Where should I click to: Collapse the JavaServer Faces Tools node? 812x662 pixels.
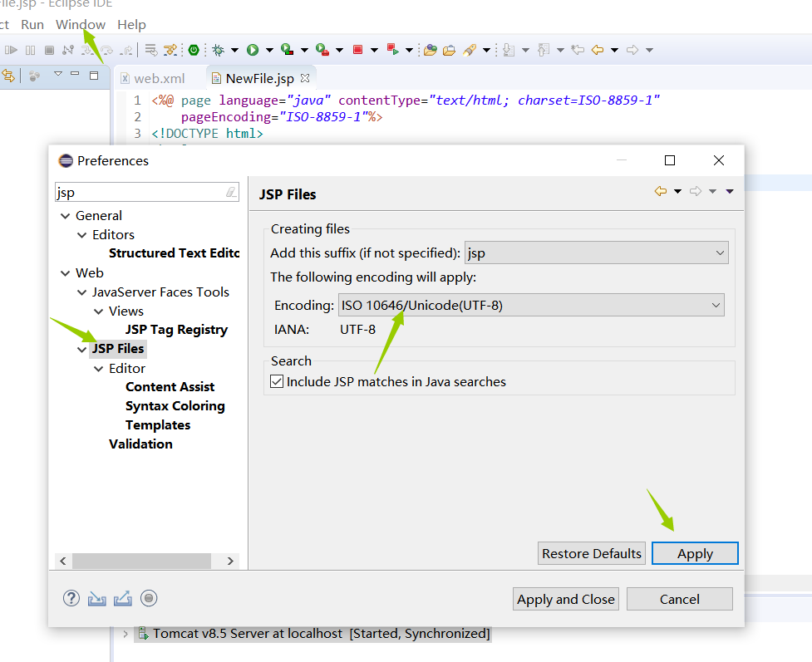pyautogui.click(x=81, y=292)
